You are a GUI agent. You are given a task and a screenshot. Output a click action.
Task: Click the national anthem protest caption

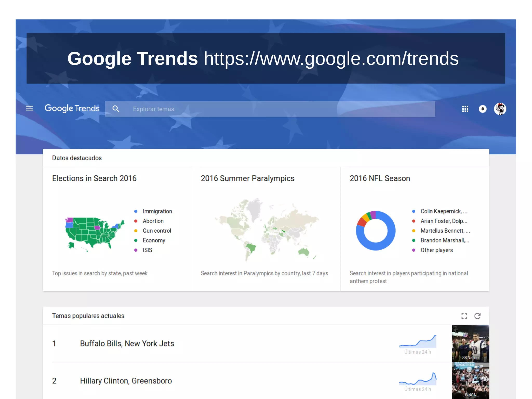409,277
